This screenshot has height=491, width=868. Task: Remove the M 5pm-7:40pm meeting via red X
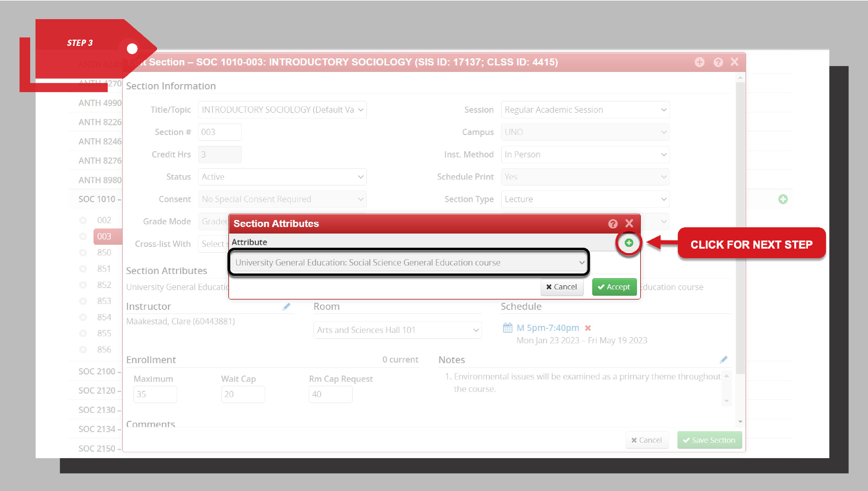(x=588, y=328)
